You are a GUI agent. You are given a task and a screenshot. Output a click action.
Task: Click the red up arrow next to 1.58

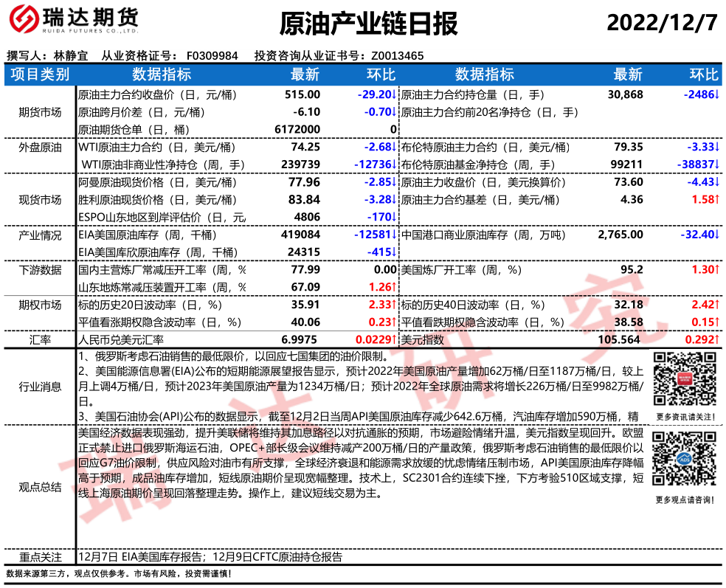click(x=716, y=200)
